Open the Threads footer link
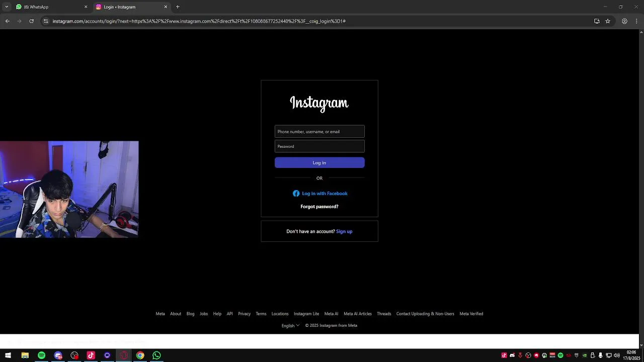The image size is (644, 362). pos(384,314)
